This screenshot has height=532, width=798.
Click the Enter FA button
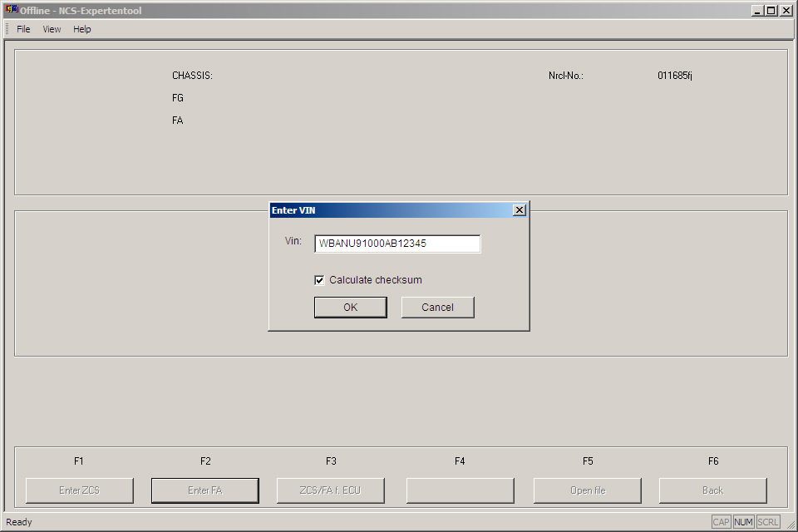point(205,490)
